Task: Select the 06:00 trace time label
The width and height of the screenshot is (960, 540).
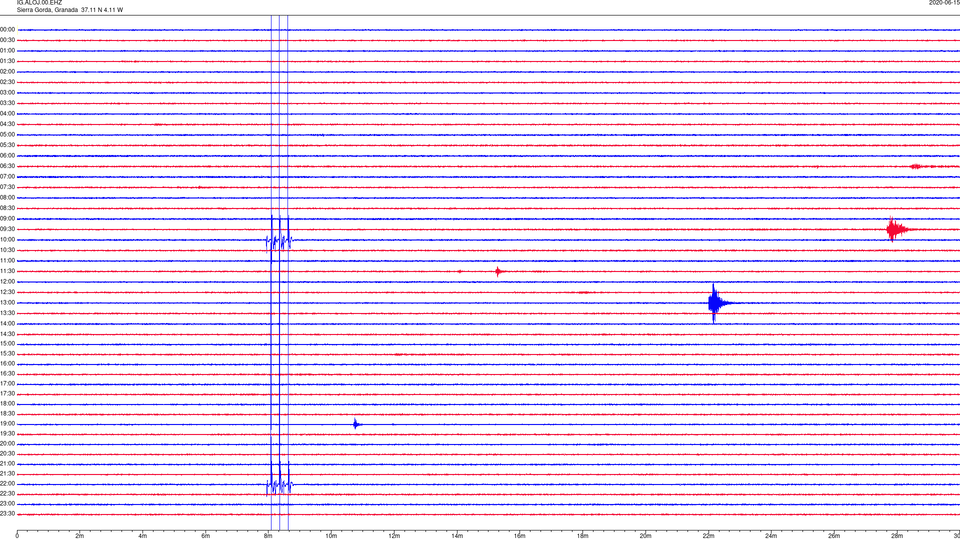Action: tap(7, 156)
